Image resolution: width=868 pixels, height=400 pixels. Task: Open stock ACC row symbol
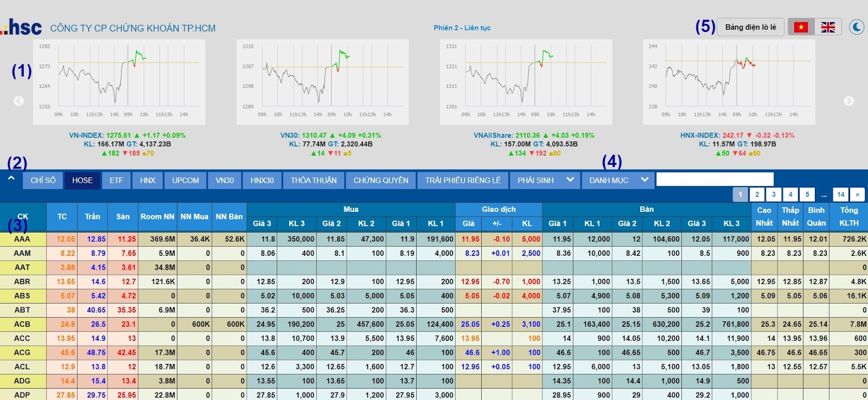tap(22, 338)
